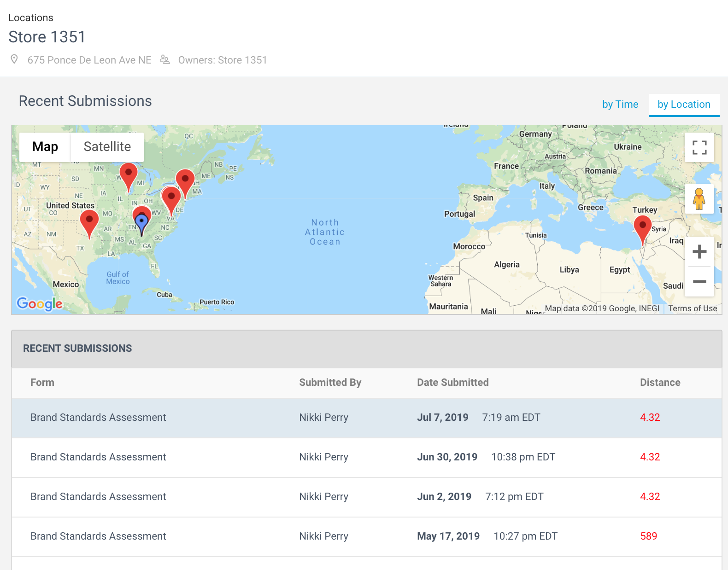728x570 pixels.
Task: Select the by Time tab
Action: [x=620, y=105]
